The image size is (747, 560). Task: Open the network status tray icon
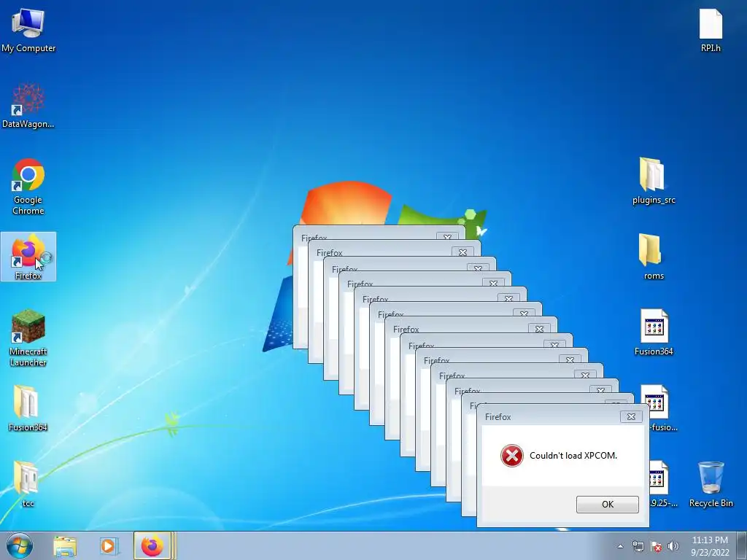tap(638, 546)
